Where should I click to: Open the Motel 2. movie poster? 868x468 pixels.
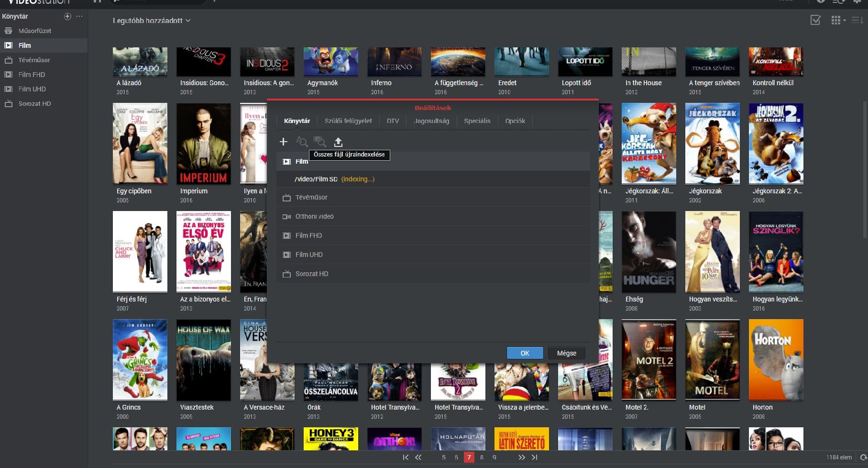coord(649,360)
